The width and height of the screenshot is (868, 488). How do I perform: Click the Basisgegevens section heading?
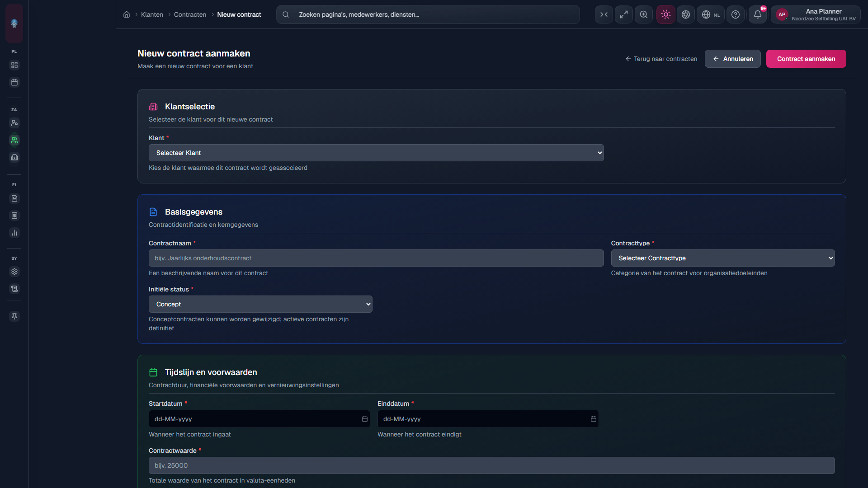193,212
